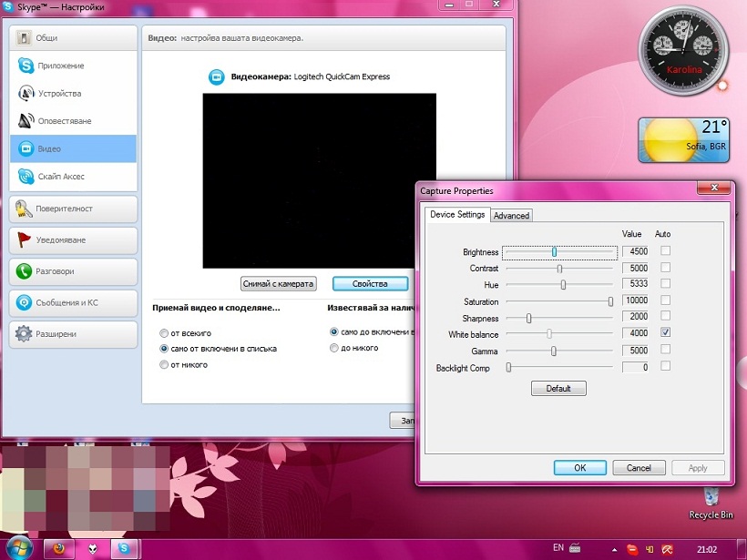Close the Capture Properties dialog

point(713,188)
